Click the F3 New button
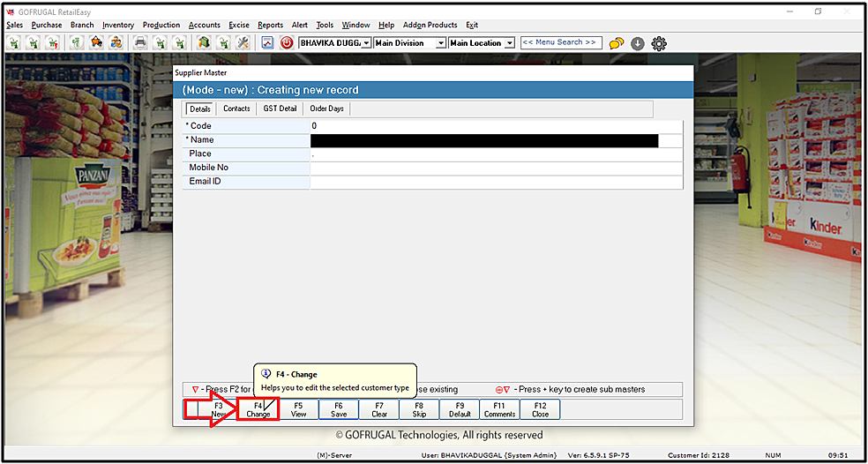The width and height of the screenshot is (868, 464). click(x=218, y=409)
